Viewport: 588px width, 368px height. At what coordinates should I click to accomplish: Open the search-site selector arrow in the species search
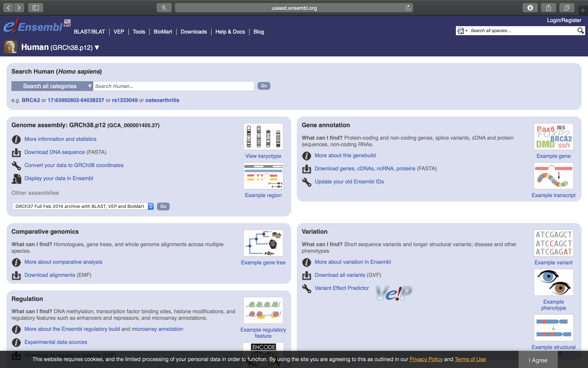pyautogui.click(x=466, y=31)
